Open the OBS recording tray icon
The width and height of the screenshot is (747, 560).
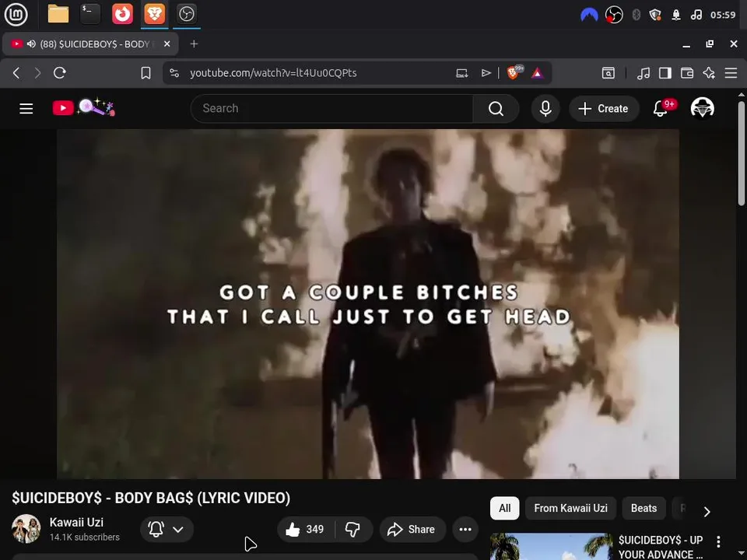coord(614,15)
